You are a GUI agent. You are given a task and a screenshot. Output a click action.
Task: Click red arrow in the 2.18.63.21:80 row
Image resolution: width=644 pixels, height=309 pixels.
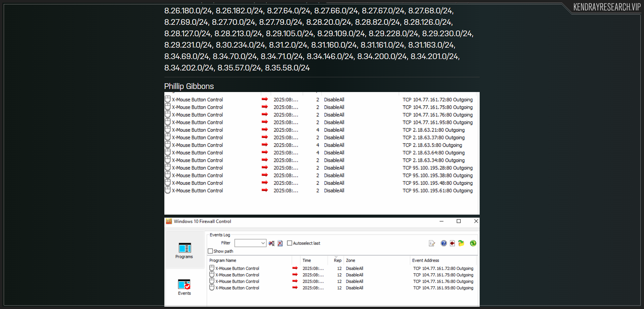coord(265,130)
